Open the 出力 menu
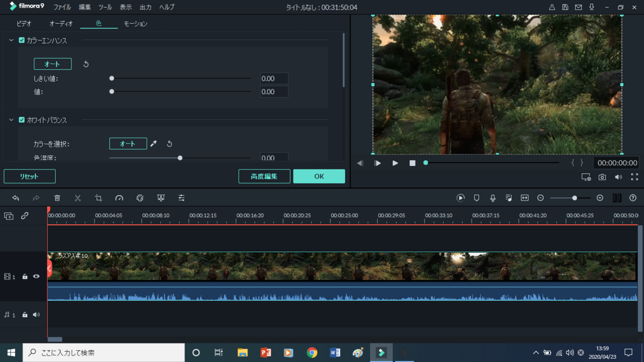Screen dimensions: 644x362 pos(145,8)
